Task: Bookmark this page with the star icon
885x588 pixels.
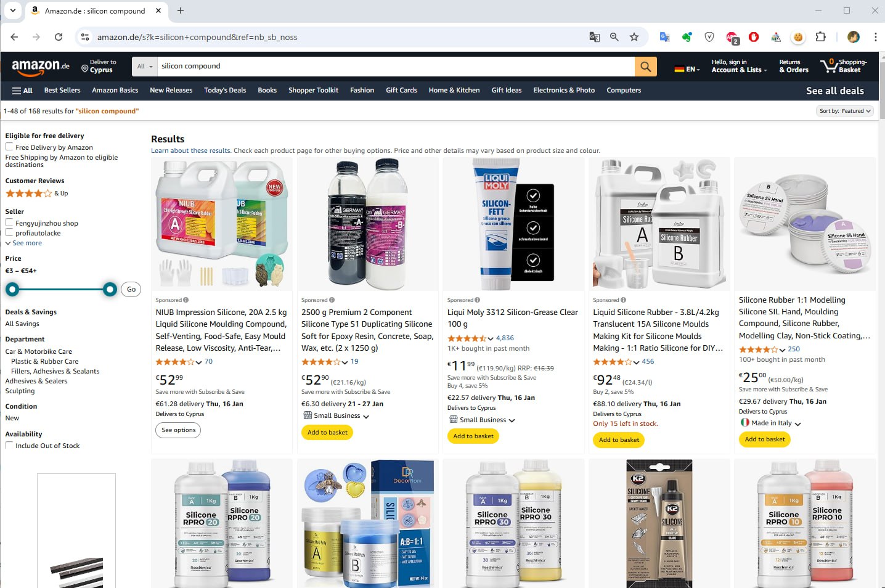Action: click(x=634, y=37)
